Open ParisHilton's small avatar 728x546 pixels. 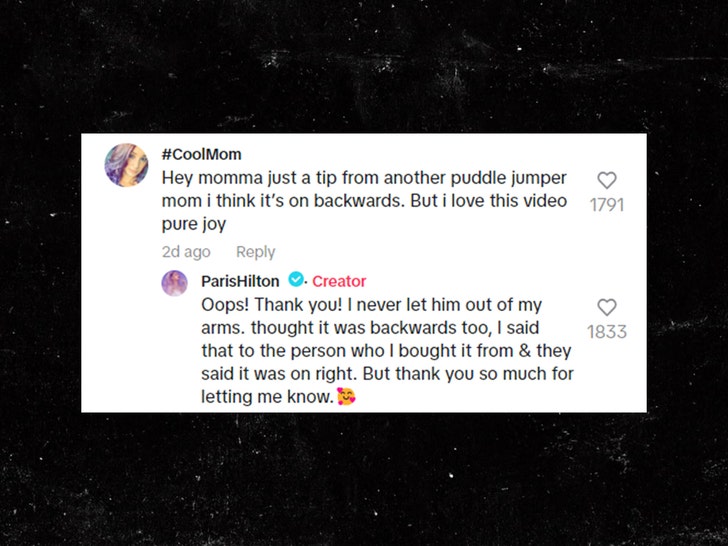tap(174, 282)
